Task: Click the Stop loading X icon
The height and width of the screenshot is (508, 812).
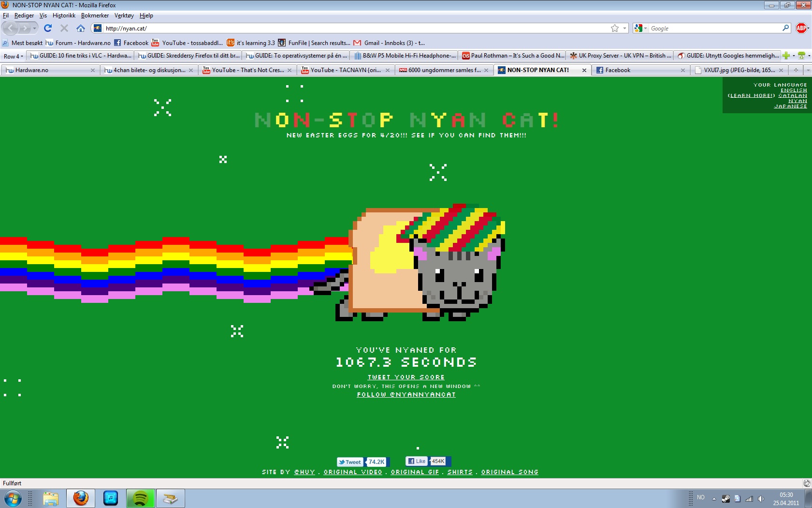Action: 64,28
